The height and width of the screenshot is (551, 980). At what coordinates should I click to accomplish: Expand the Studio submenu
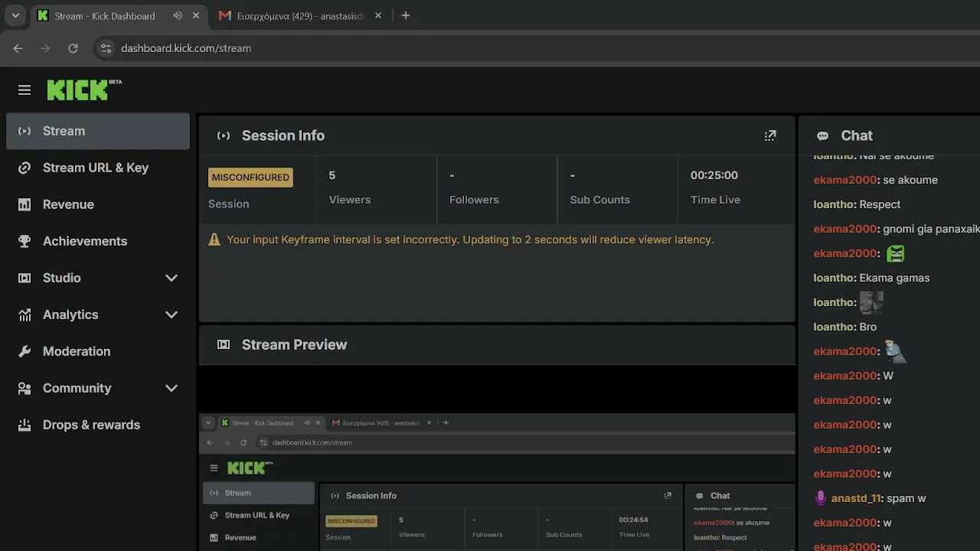pos(171,278)
